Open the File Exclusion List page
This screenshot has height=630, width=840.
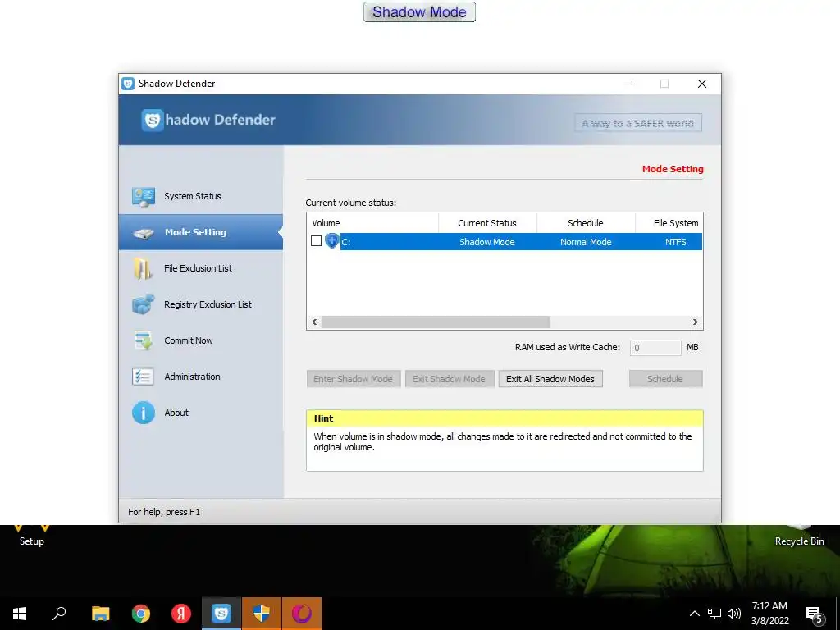click(201, 268)
